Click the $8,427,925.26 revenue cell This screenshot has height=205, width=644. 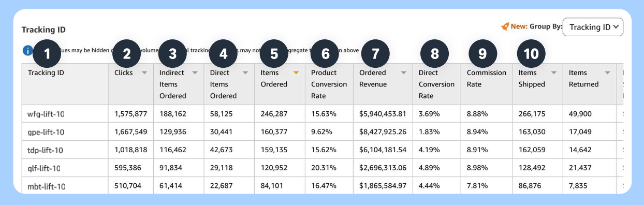(x=383, y=132)
